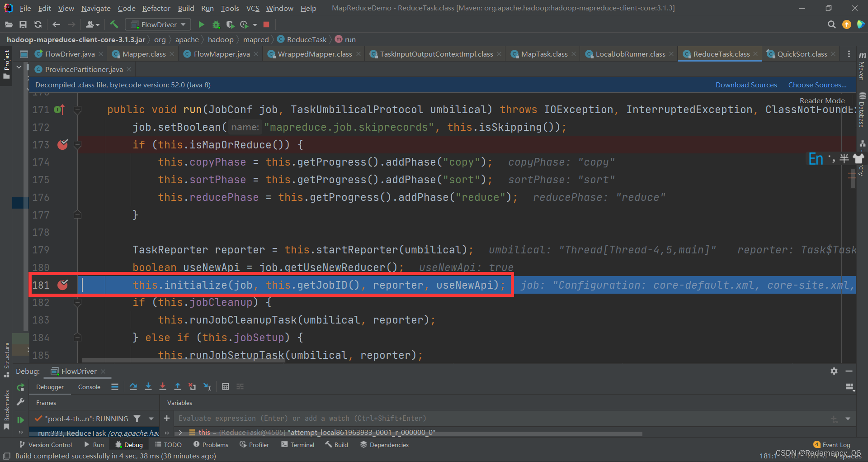Click thread filter funnel icon

[x=137, y=419]
